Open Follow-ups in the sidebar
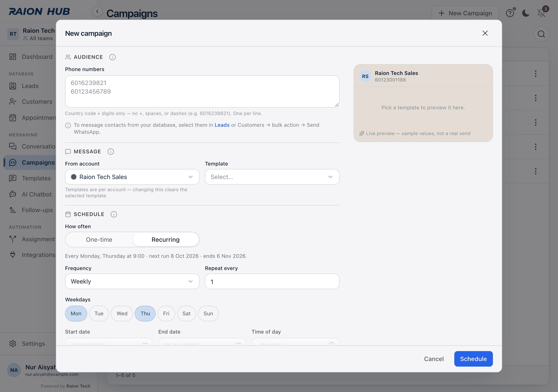The height and width of the screenshot is (392, 558). pos(31,210)
